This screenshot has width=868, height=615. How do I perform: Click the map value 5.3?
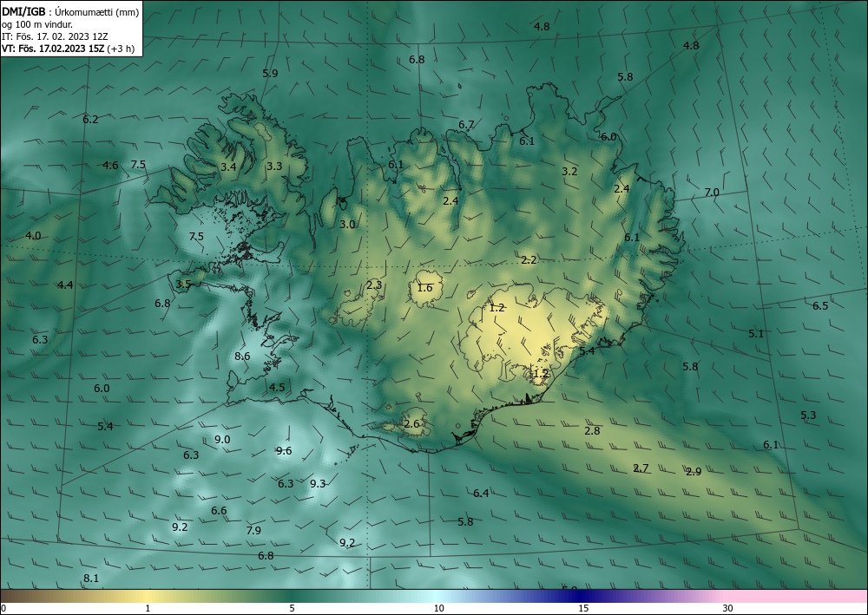[808, 415]
